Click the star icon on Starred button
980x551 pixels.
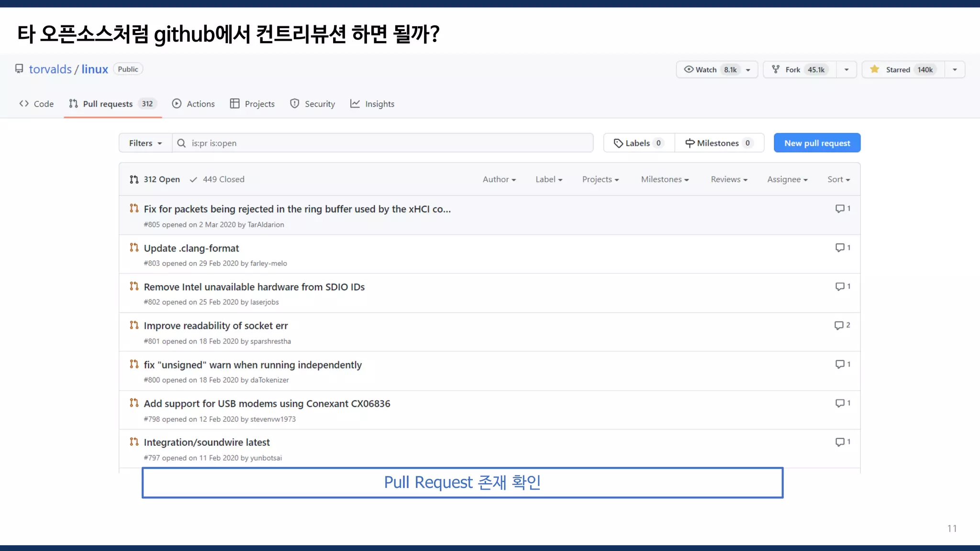point(875,69)
